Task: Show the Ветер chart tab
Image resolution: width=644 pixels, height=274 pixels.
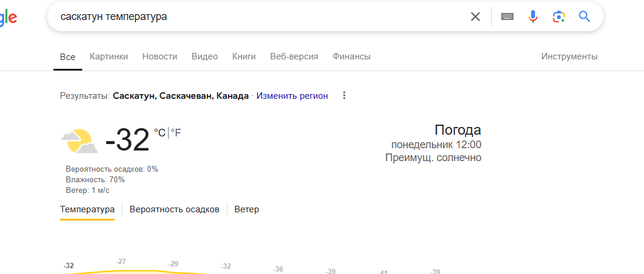Action: click(247, 209)
